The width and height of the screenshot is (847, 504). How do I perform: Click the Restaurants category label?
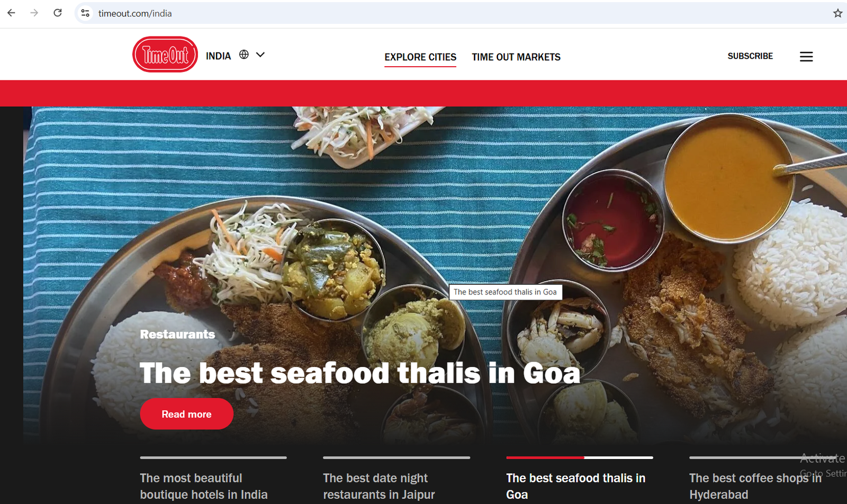[177, 335]
